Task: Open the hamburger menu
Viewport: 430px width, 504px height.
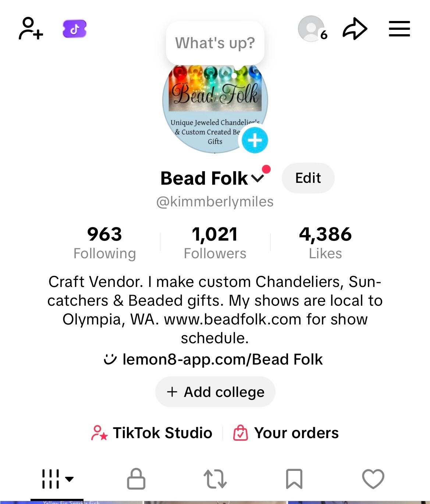Action: pyautogui.click(x=399, y=29)
